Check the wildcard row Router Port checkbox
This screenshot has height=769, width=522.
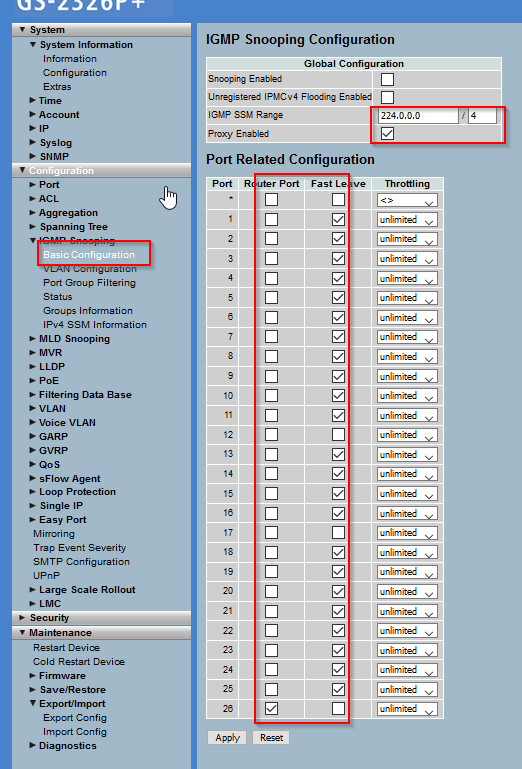point(271,200)
